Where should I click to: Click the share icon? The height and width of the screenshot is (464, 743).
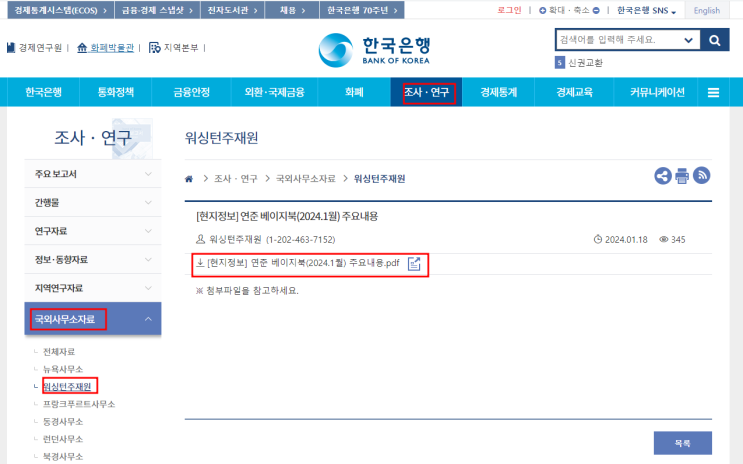663,176
